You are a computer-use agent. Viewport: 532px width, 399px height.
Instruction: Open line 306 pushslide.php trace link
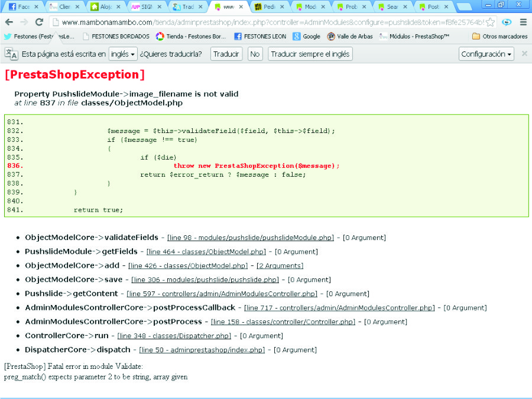click(x=205, y=280)
